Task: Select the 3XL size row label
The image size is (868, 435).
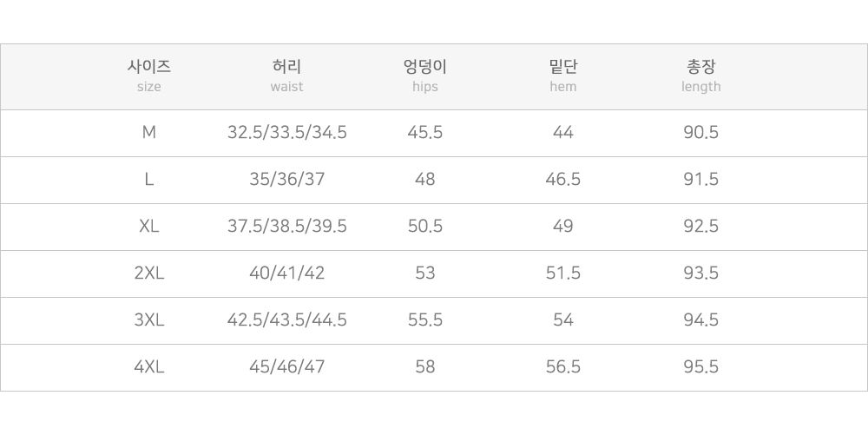Action: click(149, 320)
